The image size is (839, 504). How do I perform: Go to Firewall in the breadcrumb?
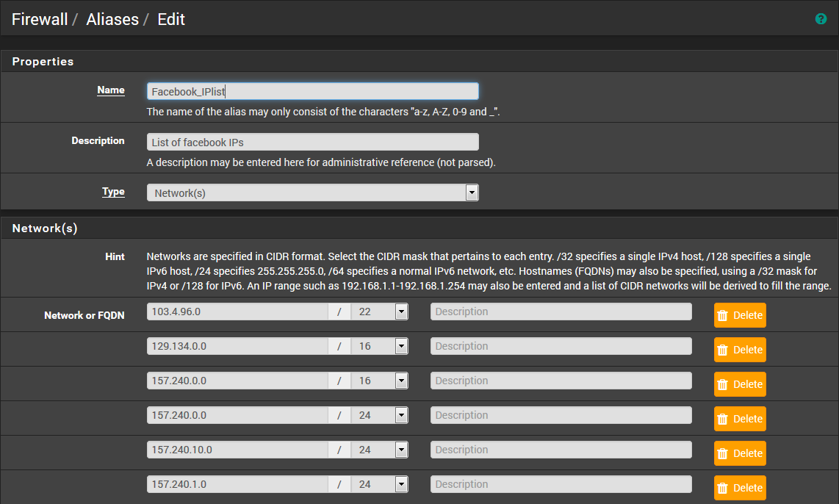click(40, 19)
